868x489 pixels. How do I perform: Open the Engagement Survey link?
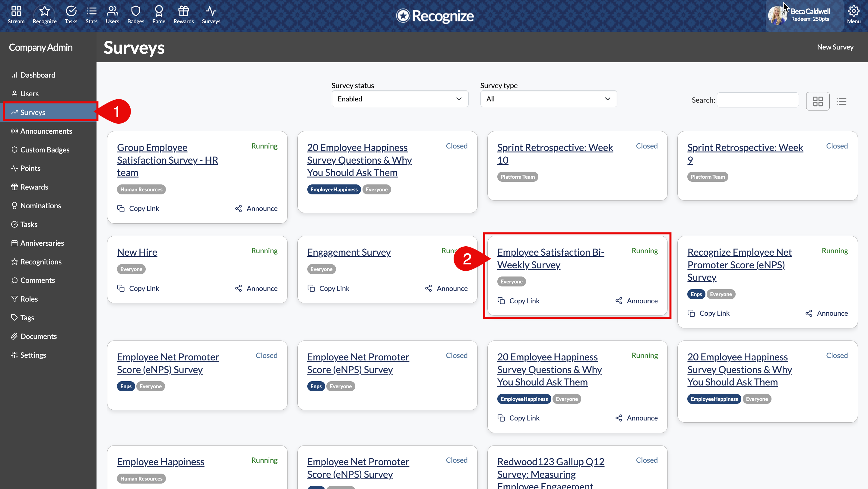349,252
